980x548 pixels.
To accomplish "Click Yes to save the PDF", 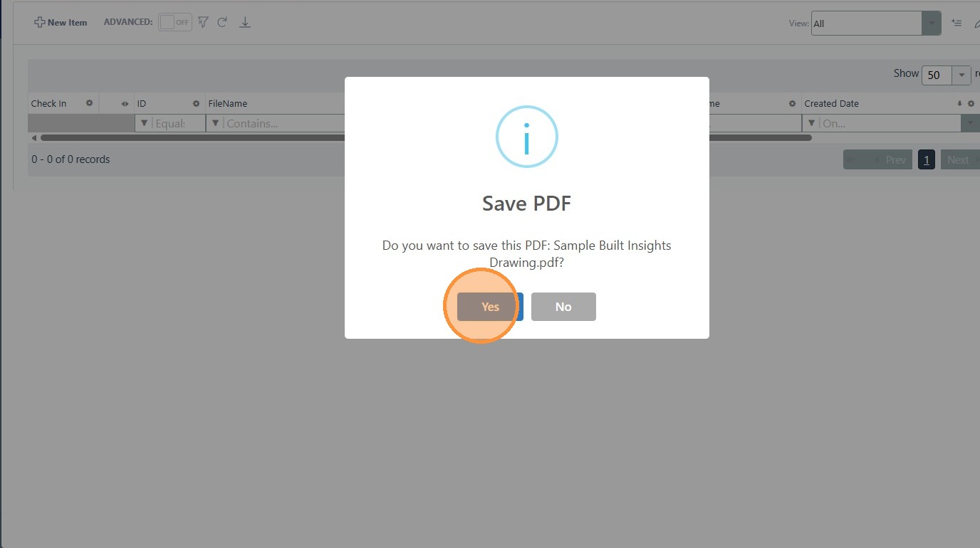I will [490, 307].
